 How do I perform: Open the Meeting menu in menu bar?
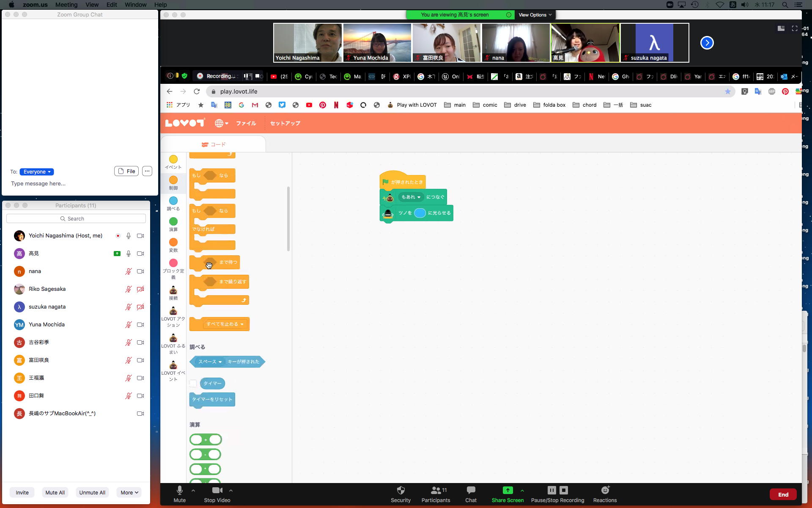pos(66,5)
